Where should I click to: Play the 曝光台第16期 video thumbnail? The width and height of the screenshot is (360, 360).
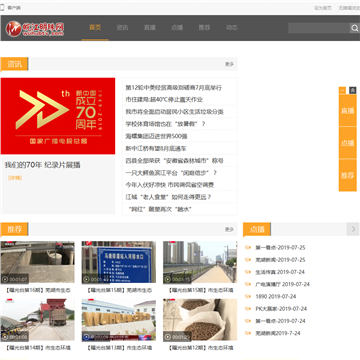(38, 263)
